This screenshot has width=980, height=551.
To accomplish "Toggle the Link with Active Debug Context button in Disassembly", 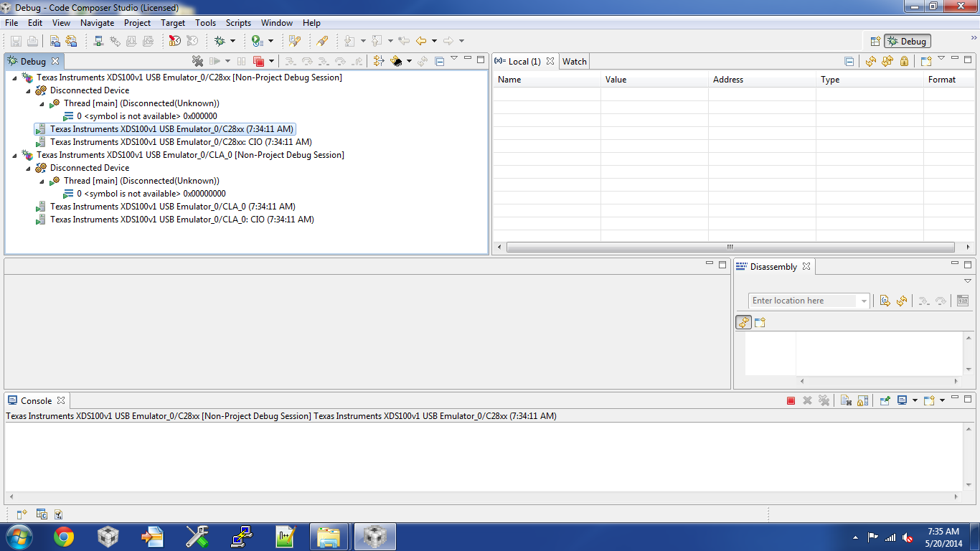I will pos(743,323).
